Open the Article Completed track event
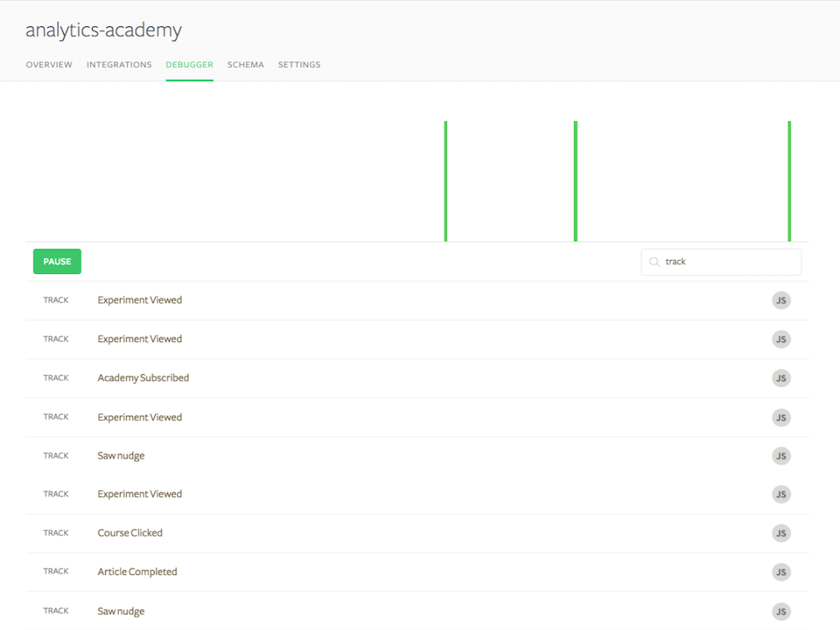The height and width of the screenshot is (630, 840). [x=137, y=572]
